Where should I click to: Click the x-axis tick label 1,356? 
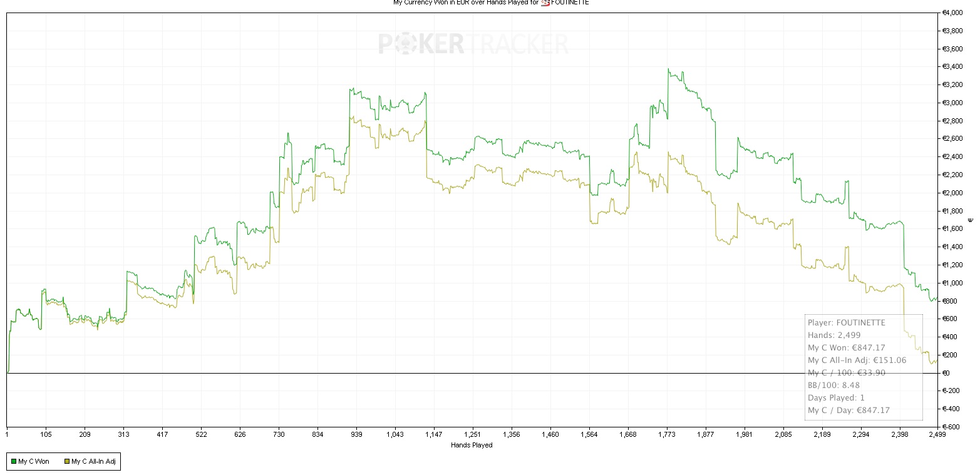coord(512,434)
